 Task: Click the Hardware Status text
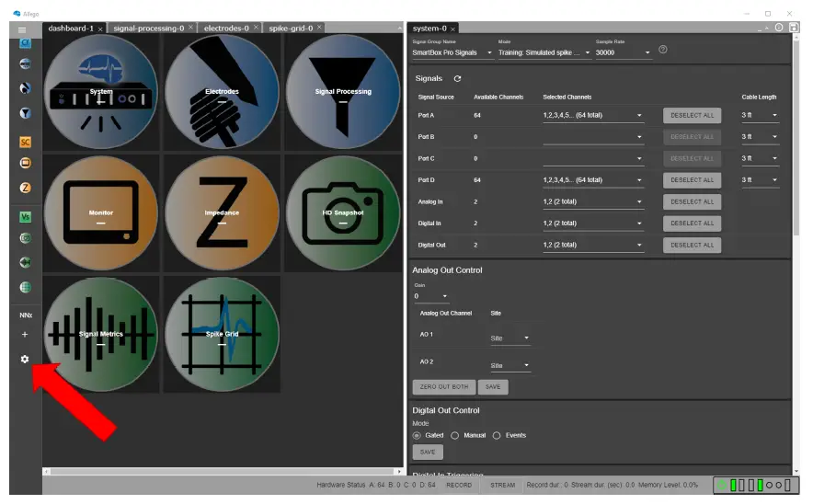341,486
